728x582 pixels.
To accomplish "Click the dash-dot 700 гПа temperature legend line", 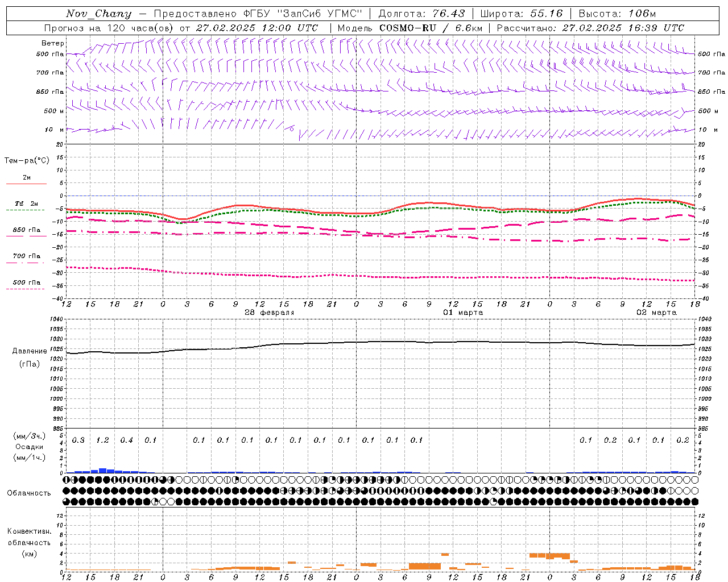I will click(26, 263).
